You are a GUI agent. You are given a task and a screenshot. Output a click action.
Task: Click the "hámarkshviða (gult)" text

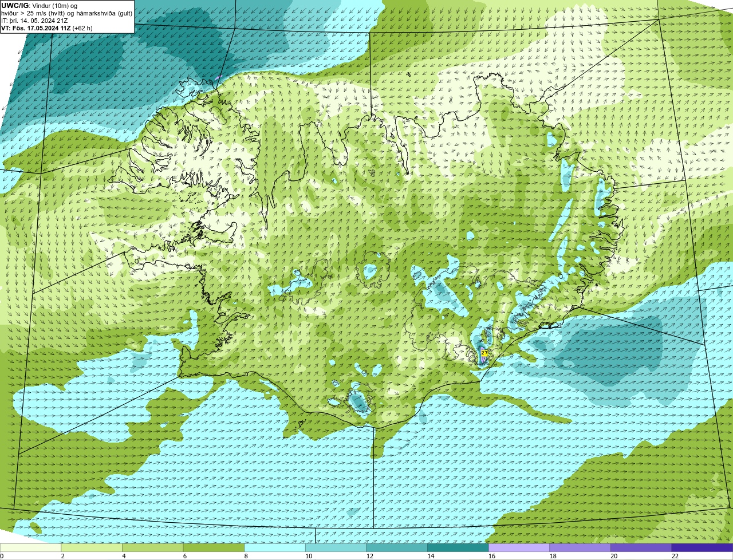coord(104,13)
